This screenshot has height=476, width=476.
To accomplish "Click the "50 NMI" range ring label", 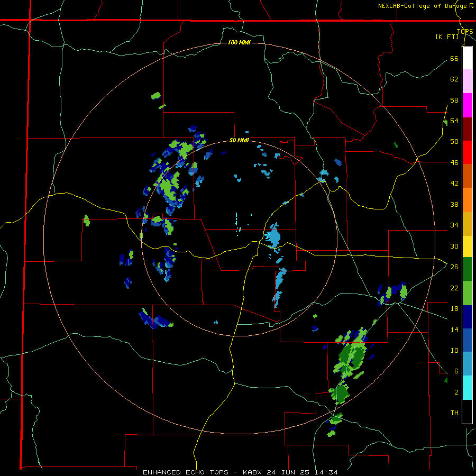I will pyautogui.click(x=239, y=140).
